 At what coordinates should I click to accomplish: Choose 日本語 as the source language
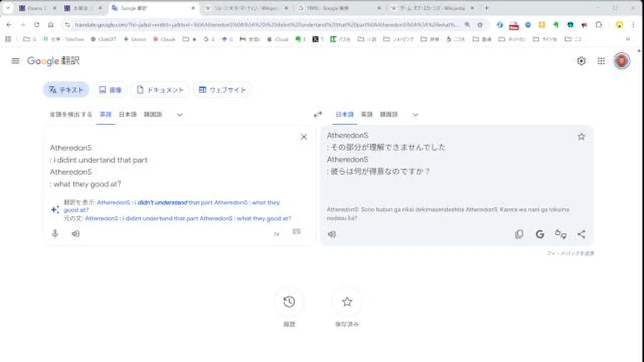(x=128, y=115)
